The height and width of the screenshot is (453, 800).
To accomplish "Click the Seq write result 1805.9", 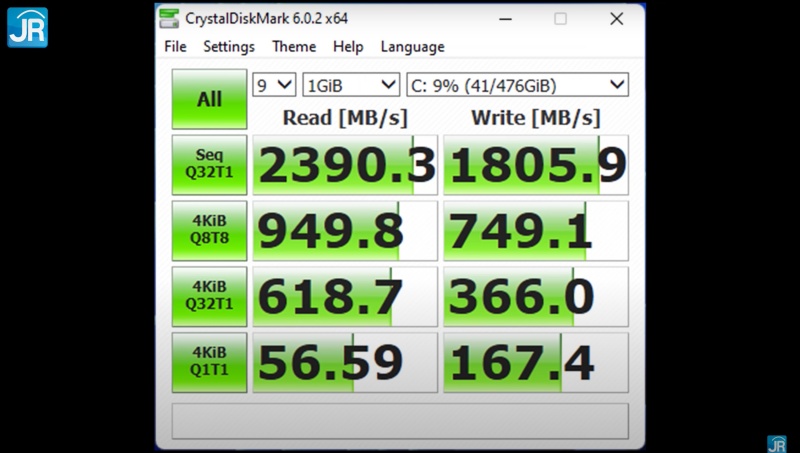I will 536,165.
